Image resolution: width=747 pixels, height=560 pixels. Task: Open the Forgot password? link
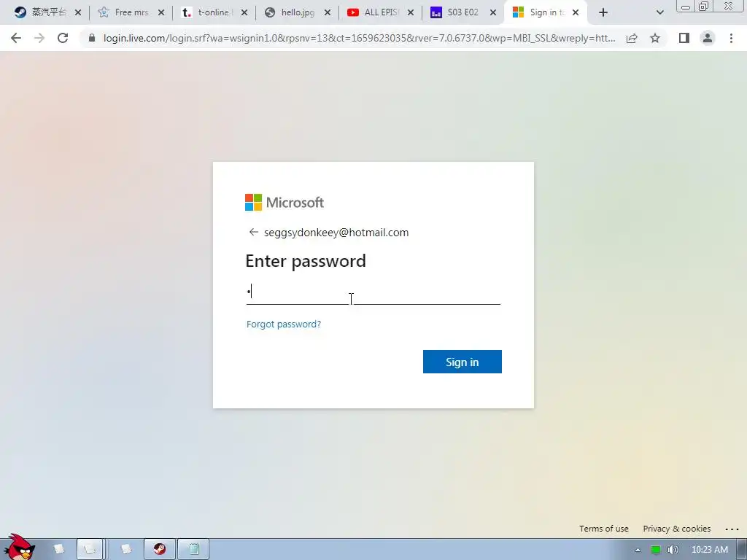[x=284, y=324]
